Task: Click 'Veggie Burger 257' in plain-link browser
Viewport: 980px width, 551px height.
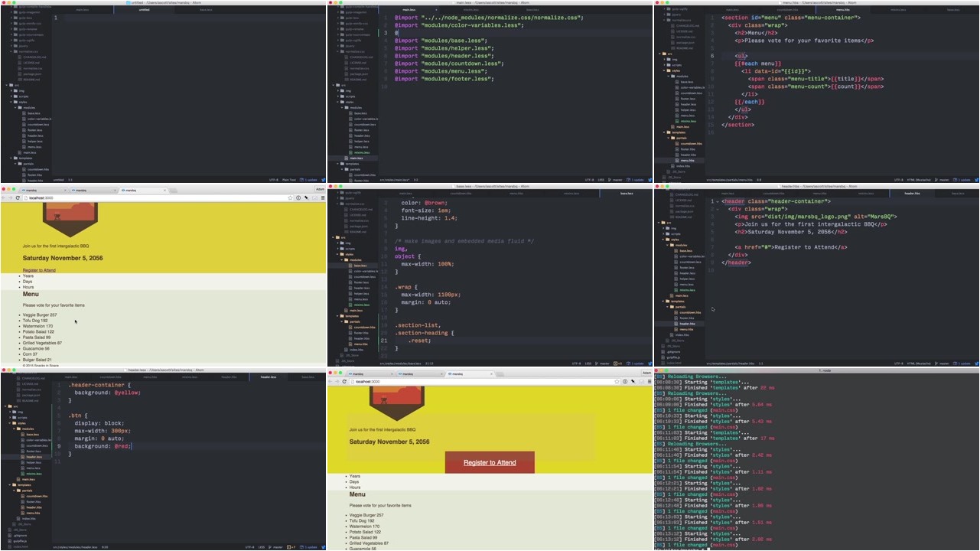Action: (x=40, y=315)
